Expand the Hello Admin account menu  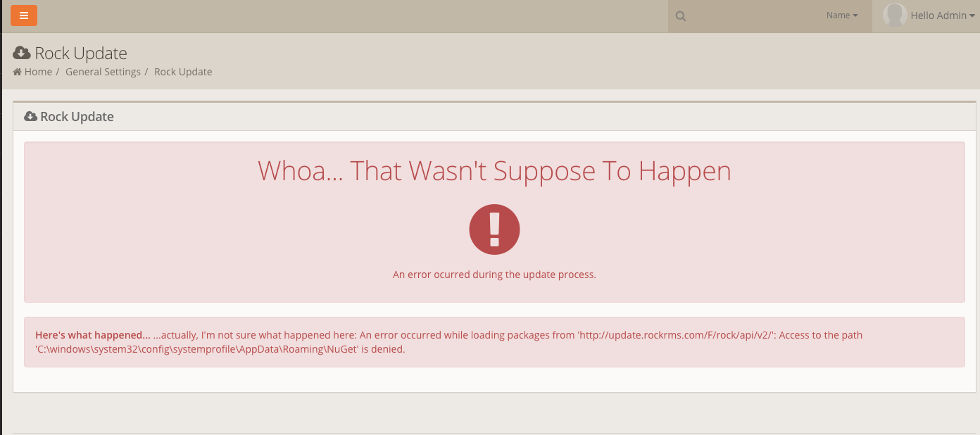938,15
